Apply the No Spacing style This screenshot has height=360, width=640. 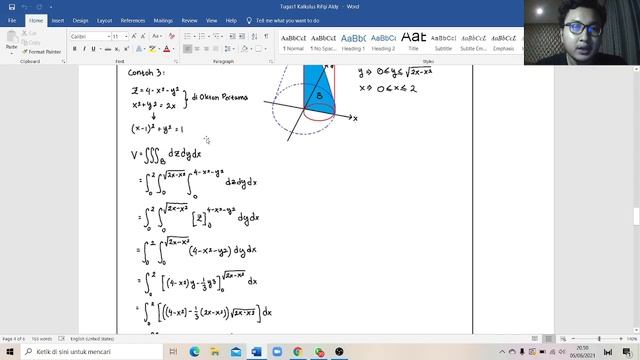click(323, 42)
